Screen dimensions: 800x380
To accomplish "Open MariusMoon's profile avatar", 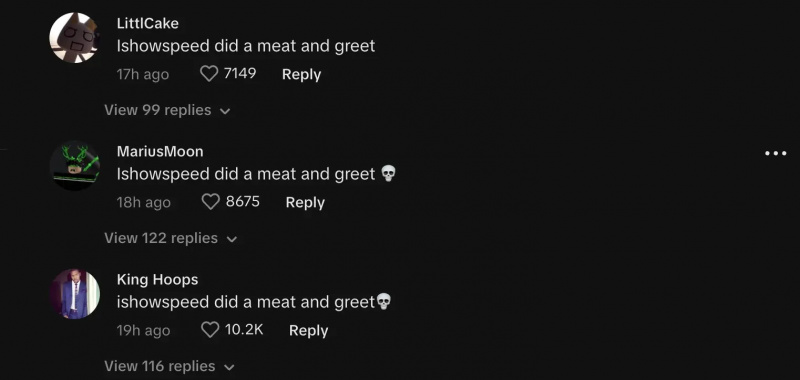I will pyautogui.click(x=74, y=166).
